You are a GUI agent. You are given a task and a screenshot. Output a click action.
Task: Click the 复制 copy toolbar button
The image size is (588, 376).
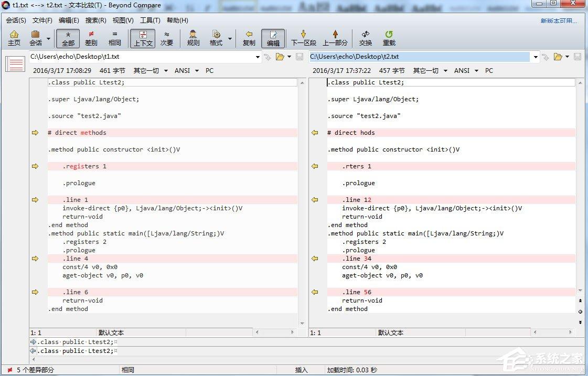pyautogui.click(x=249, y=38)
